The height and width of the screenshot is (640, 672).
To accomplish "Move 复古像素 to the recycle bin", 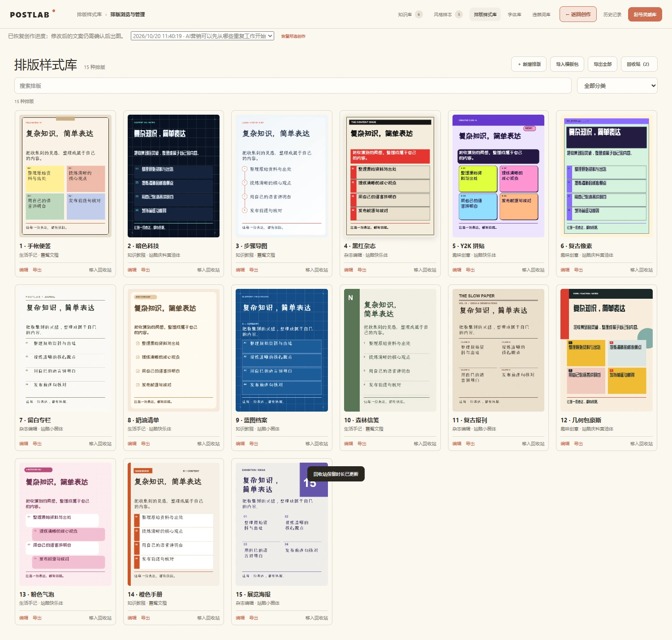I will tap(642, 270).
